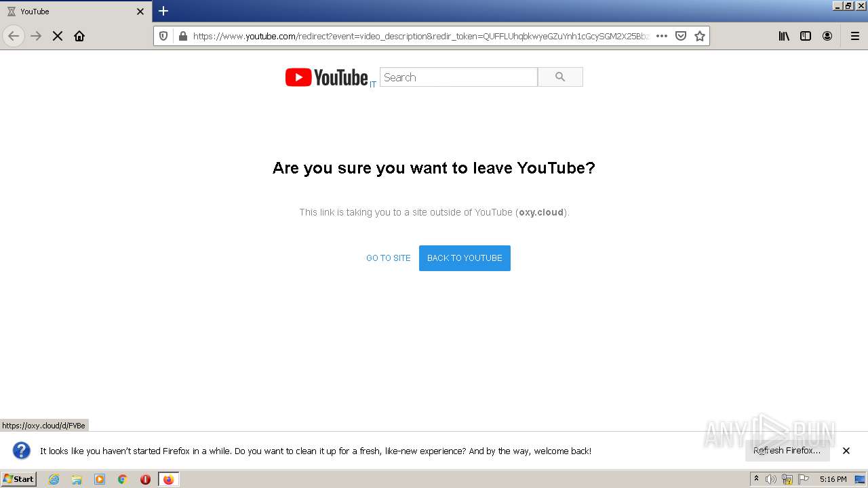Launch Chrome from the taskbar
The height and width of the screenshot is (488, 868).
(x=123, y=479)
